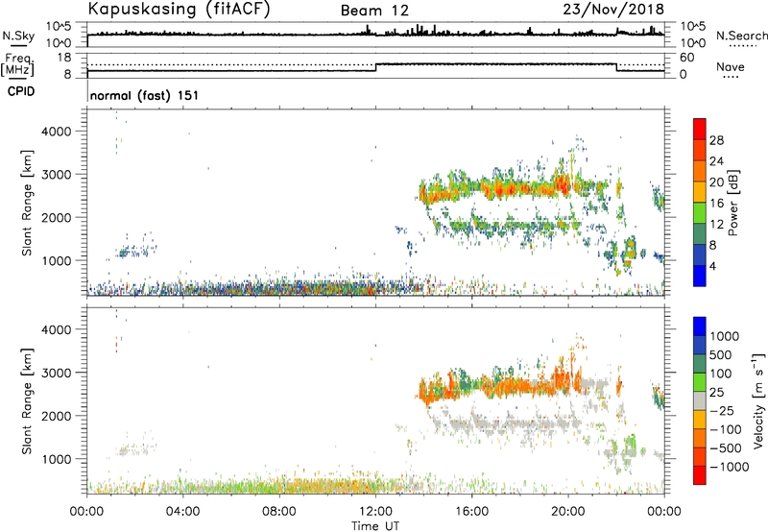Click the '1000' tick on velocity colorbar
768x532 pixels.
point(725,336)
